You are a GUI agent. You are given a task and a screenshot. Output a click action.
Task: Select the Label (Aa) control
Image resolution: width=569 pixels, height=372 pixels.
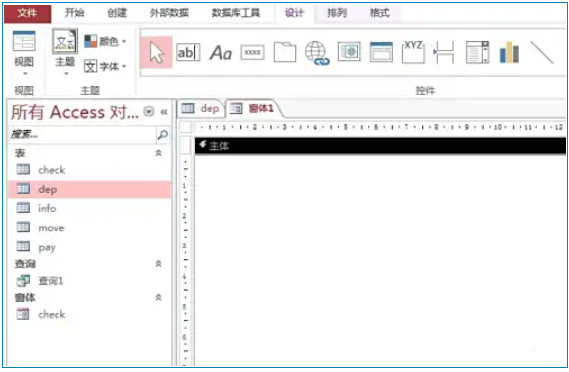221,53
